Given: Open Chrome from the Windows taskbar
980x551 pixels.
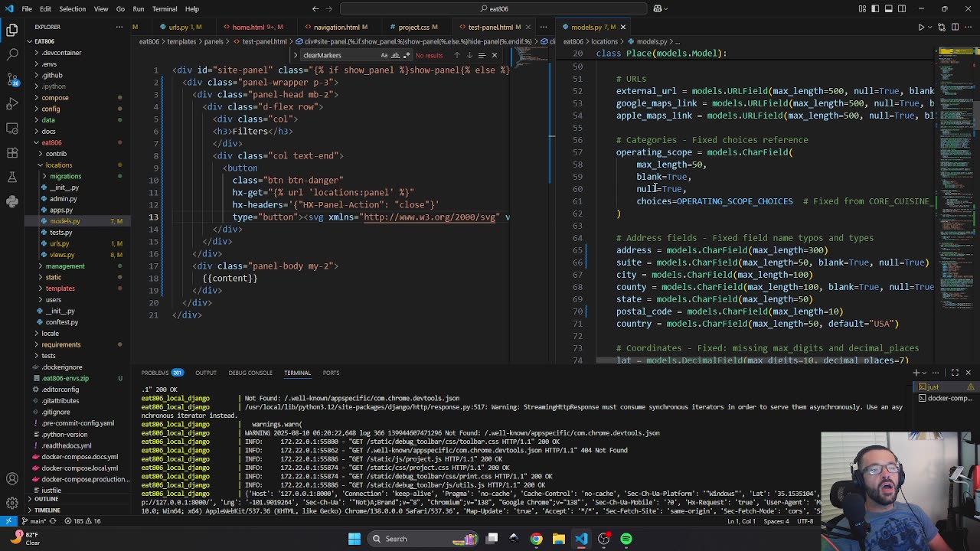Looking at the screenshot, I should coord(536,539).
